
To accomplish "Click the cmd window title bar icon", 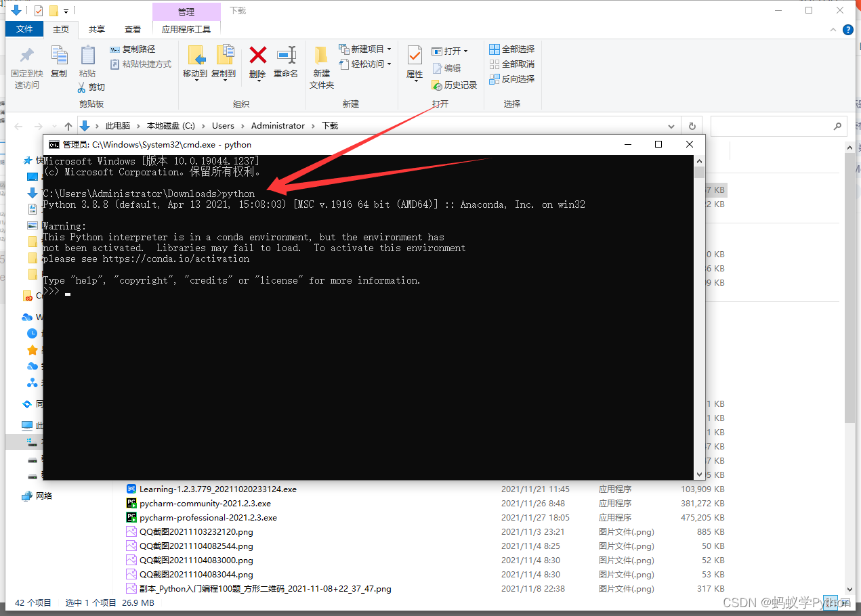I will tap(53, 145).
